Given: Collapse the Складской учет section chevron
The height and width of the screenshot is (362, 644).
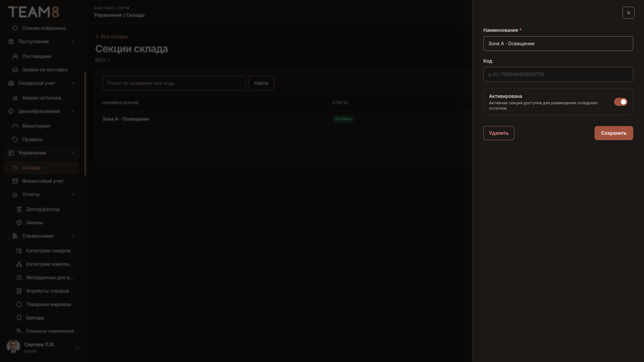Looking at the screenshot, I should point(72,83).
